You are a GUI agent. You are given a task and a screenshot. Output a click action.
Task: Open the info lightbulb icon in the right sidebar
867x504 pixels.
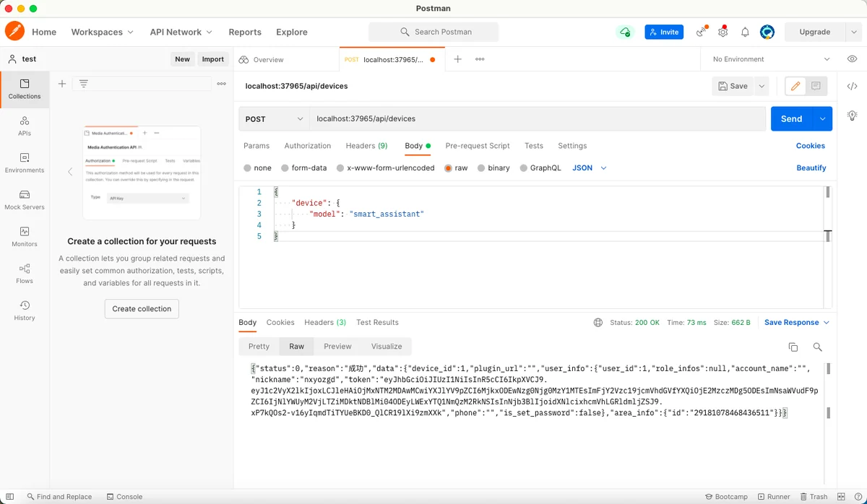853,116
